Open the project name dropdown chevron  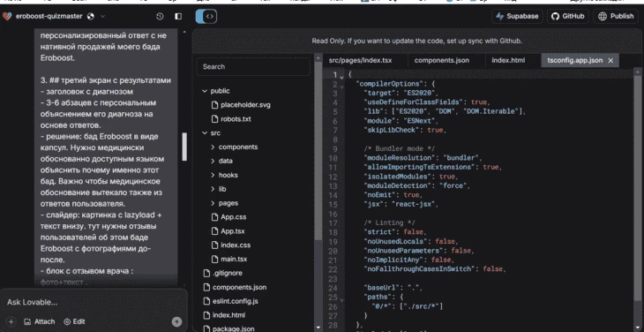point(102,17)
